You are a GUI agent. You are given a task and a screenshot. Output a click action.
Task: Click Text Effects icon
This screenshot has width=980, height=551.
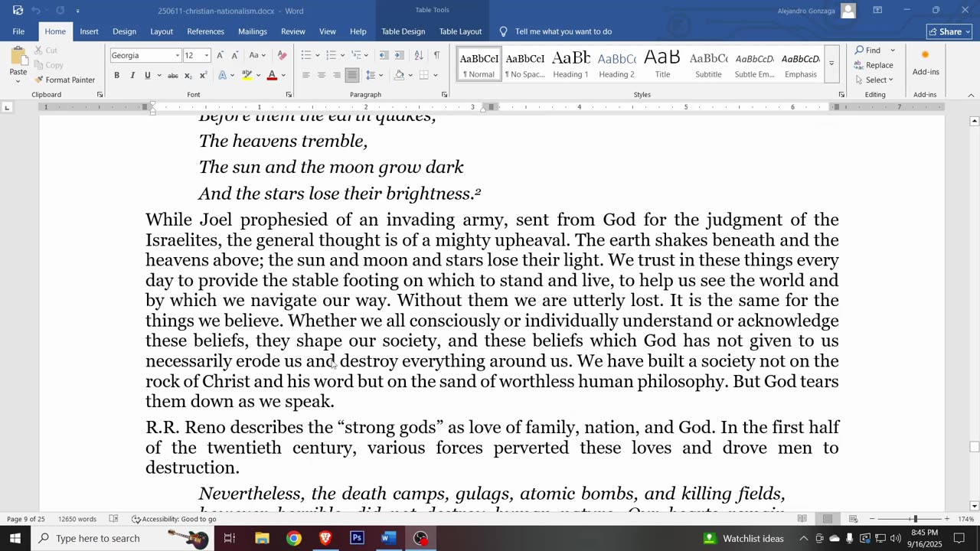222,75
